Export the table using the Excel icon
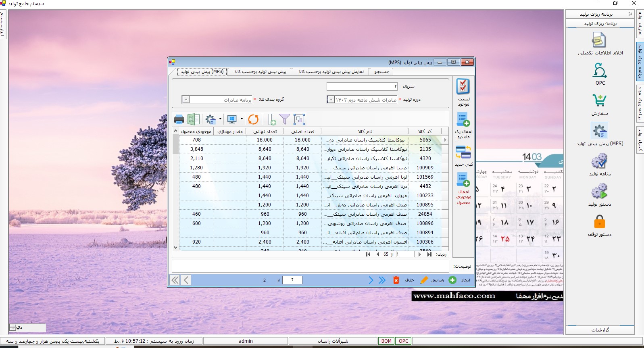 coord(193,119)
